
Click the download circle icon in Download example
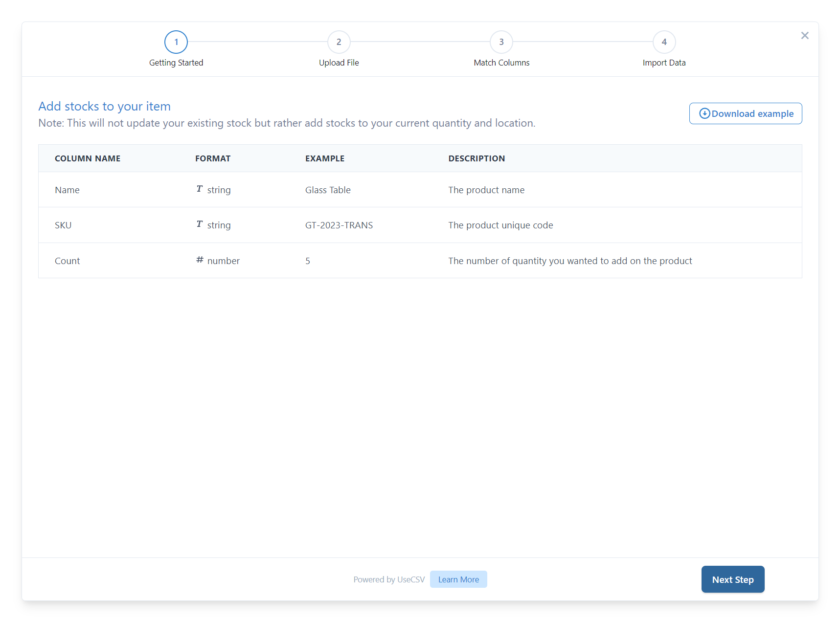(x=704, y=113)
